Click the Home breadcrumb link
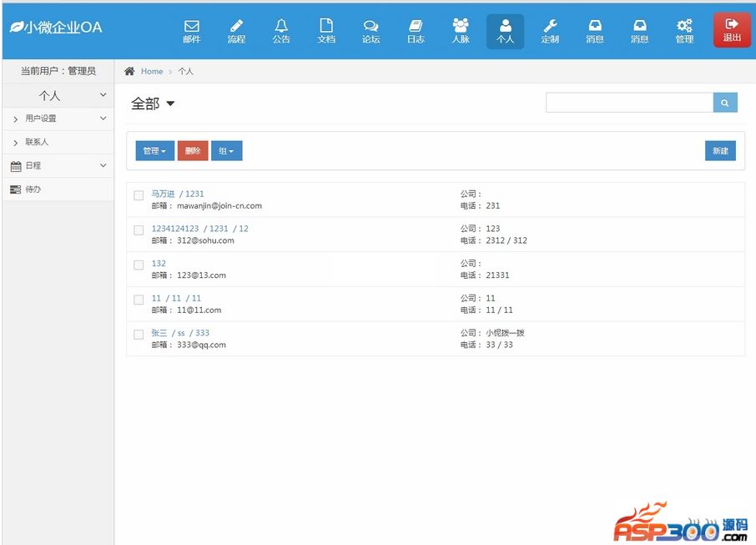Screen dimensions: 756x545 pos(152,72)
